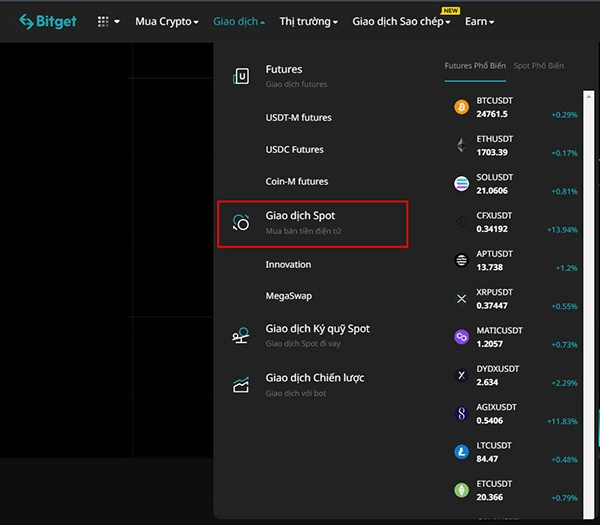Click the CFX coin icon
This screenshot has height=525, width=600.
461,222
